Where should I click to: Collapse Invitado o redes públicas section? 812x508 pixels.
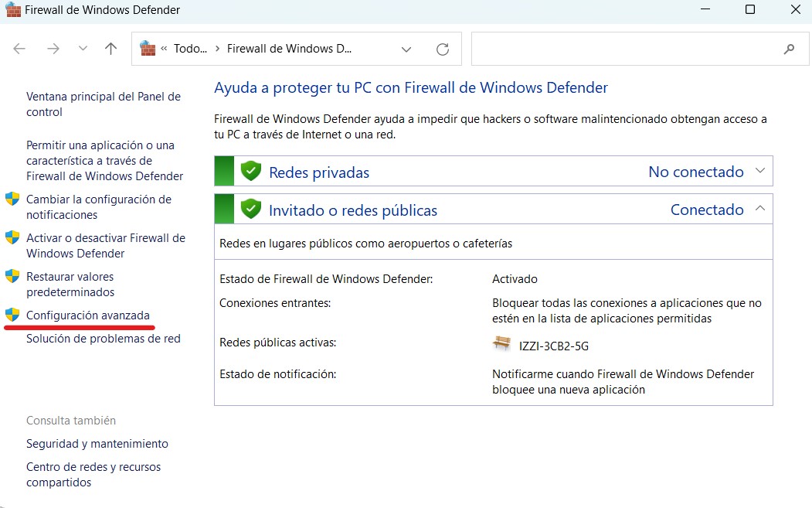(x=760, y=208)
